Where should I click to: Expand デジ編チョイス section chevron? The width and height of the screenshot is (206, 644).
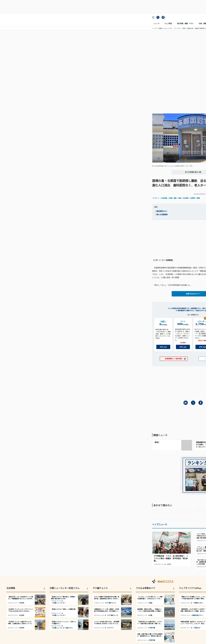point(130,589)
